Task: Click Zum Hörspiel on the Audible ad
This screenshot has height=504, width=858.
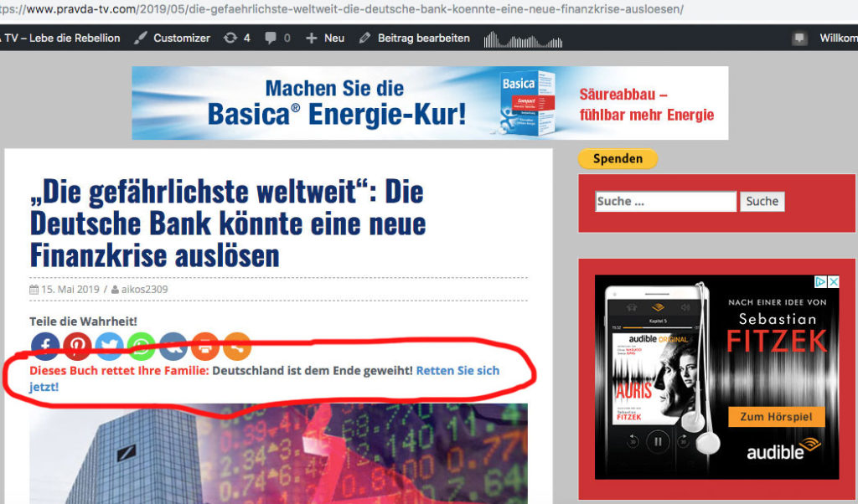Action: pyautogui.click(x=777, y=417)
